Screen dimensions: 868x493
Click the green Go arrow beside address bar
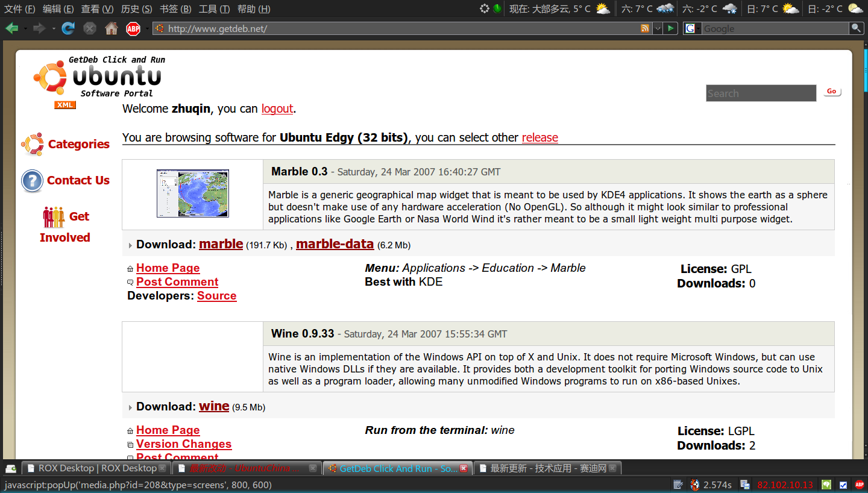tap(671, 28)
